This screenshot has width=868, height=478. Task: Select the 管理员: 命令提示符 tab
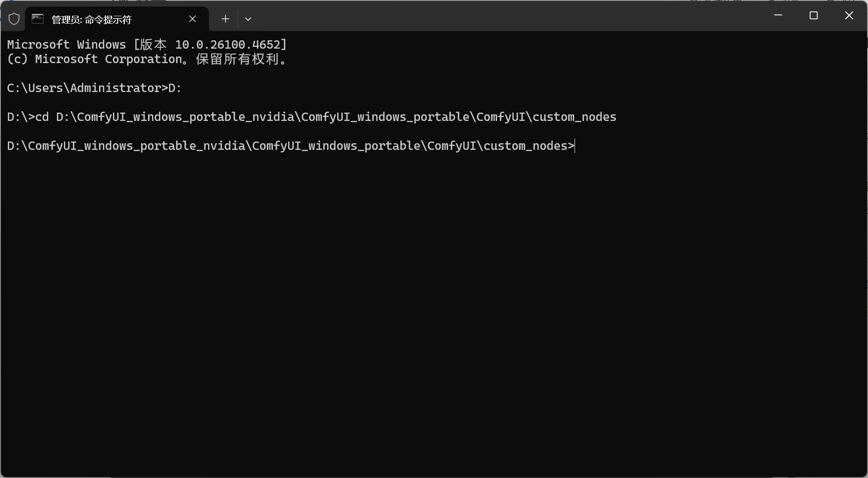[109, 19]
